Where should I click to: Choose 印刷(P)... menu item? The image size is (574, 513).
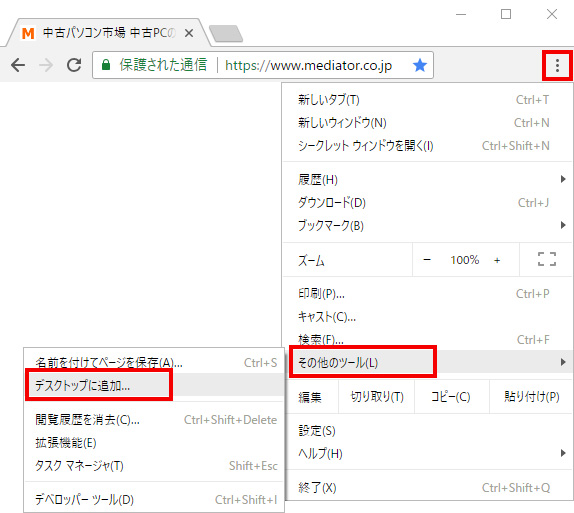427,294
